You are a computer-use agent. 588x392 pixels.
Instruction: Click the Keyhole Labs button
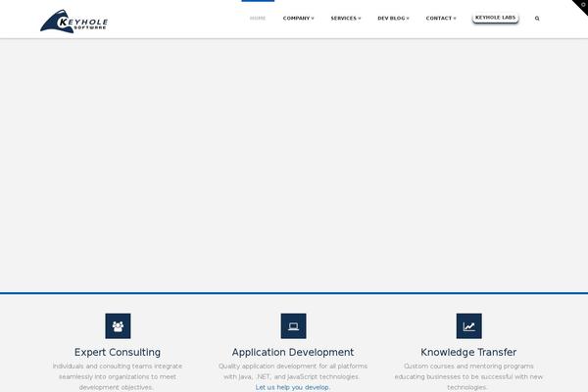pos(495,18)
